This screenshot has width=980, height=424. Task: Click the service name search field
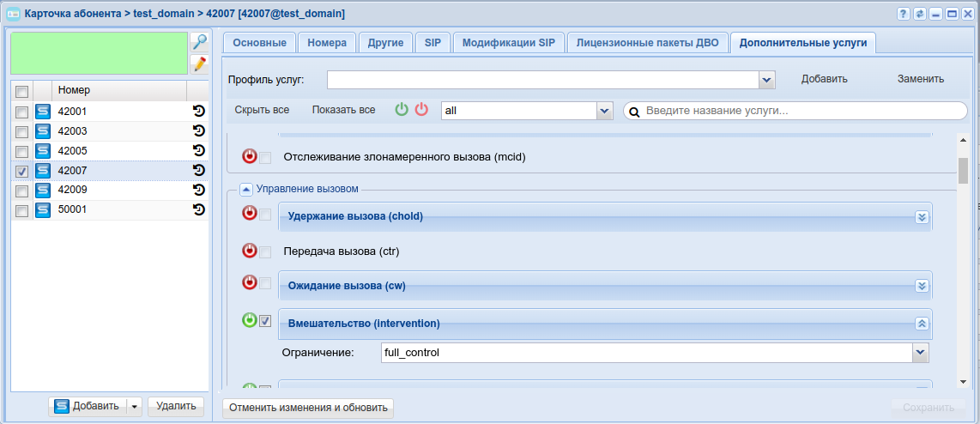click(802, 111)
